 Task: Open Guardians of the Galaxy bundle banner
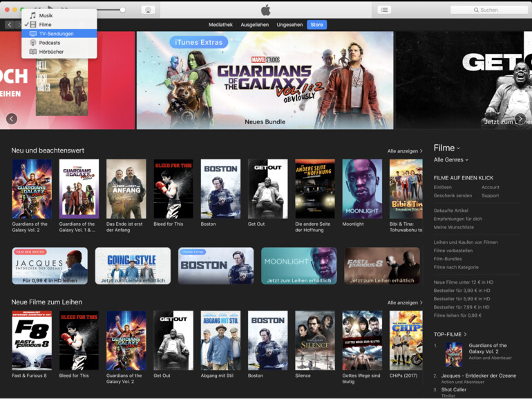[x=265, y=80]
